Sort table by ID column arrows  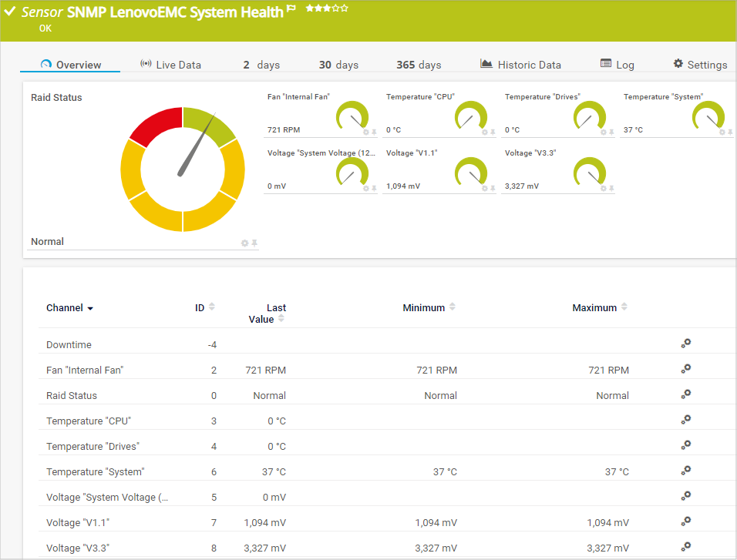coord(212,307)
